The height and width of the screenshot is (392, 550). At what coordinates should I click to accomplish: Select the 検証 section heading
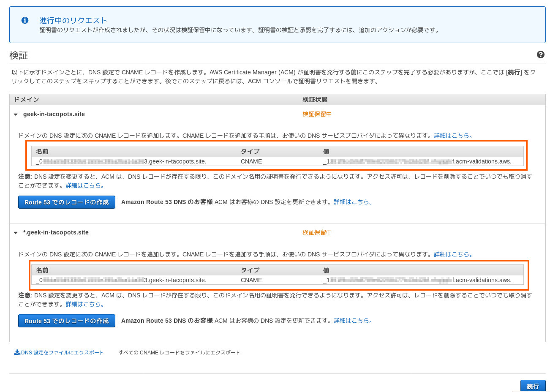coord(19,55)
